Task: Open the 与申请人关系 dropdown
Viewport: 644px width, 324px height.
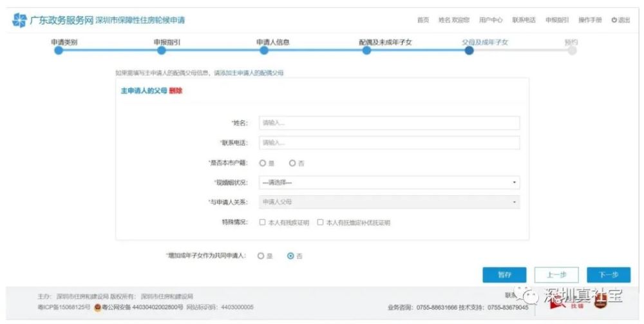Action: (x=390, y=202)
